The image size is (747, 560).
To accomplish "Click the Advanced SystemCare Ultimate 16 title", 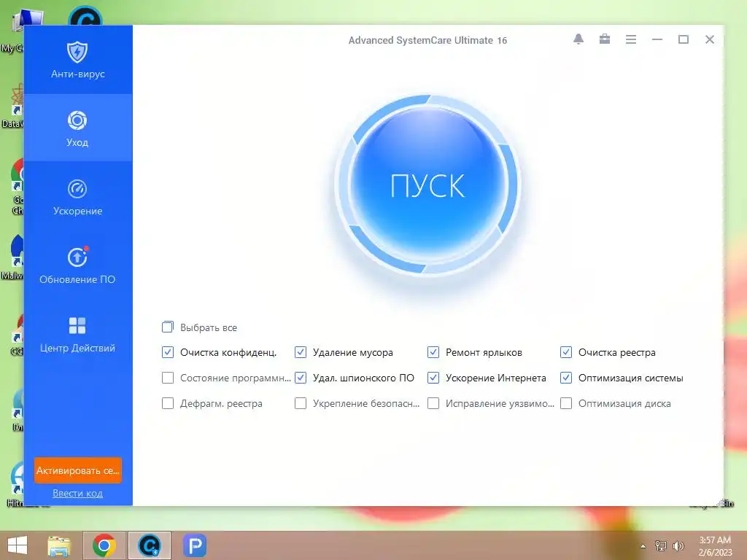I will (427, 41).
